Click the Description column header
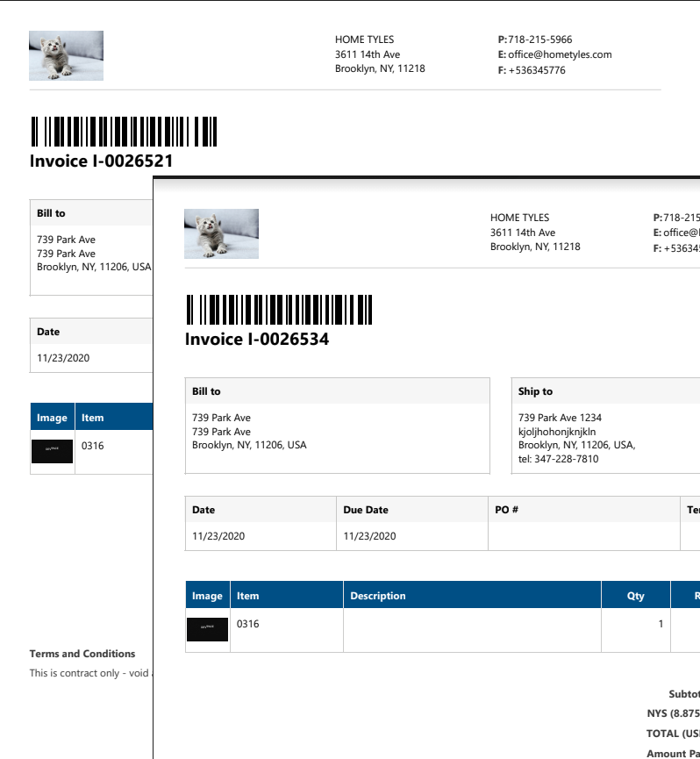700x759 pixels. click(378, 596)
